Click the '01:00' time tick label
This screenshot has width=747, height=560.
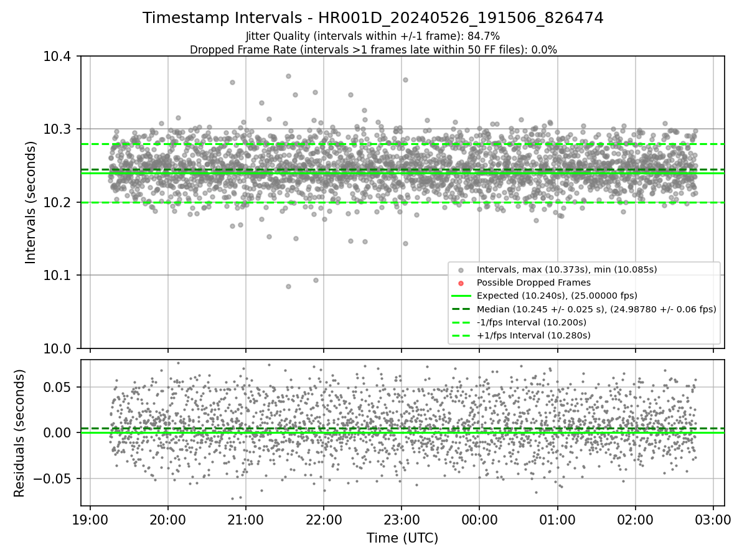point(557,520)
